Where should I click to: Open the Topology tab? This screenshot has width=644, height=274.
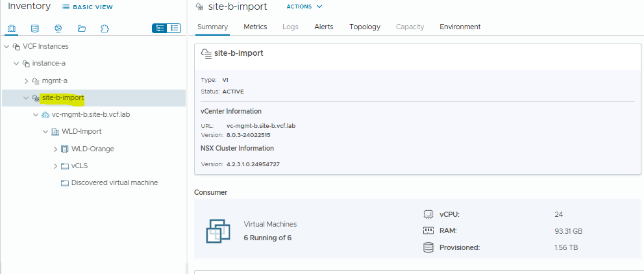(x=364, y=27)
